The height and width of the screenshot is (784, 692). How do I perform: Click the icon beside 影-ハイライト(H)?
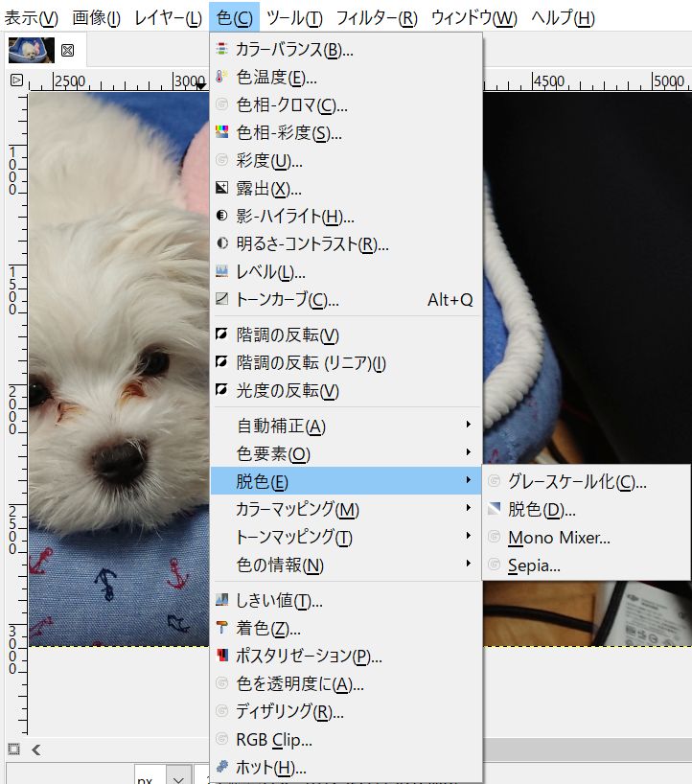tap(221, 216)
